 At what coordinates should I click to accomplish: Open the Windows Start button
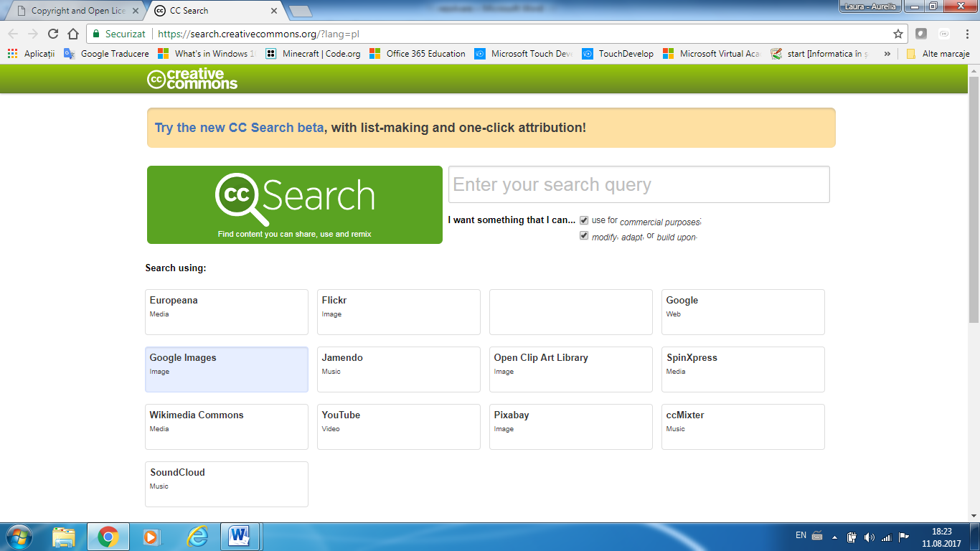(x=18, y=537)
